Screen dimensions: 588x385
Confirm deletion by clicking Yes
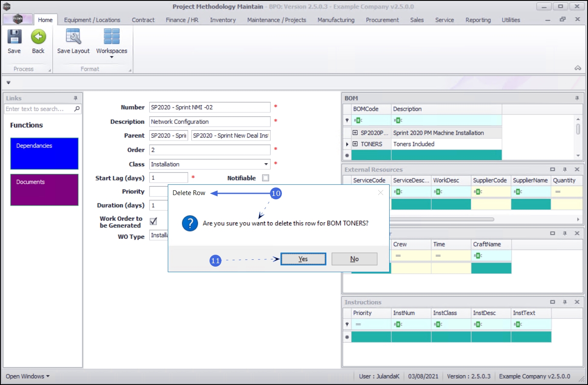pos(303,259)
